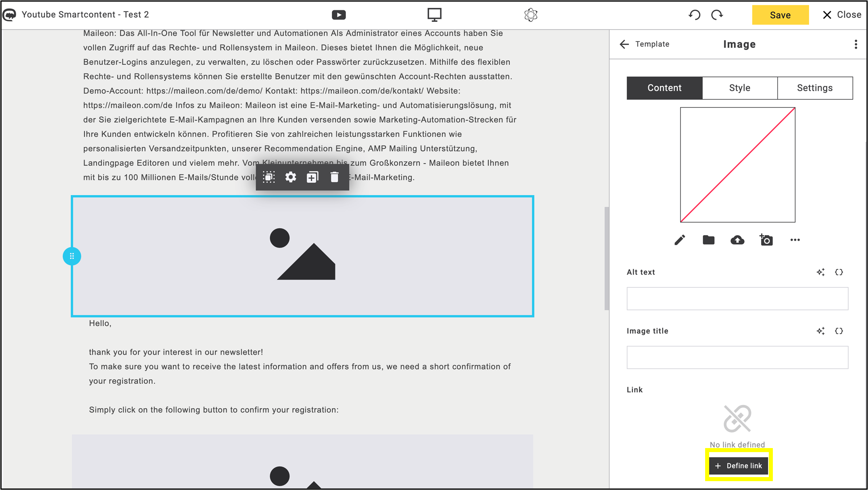Open the Settings tab
The image size is (868, 490).
coord(815,88)
